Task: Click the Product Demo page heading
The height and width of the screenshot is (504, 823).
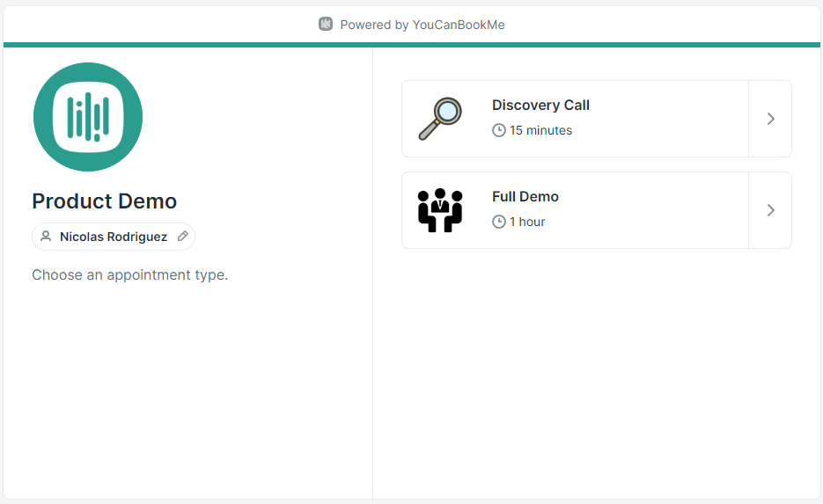Action: tap(105, 201)
